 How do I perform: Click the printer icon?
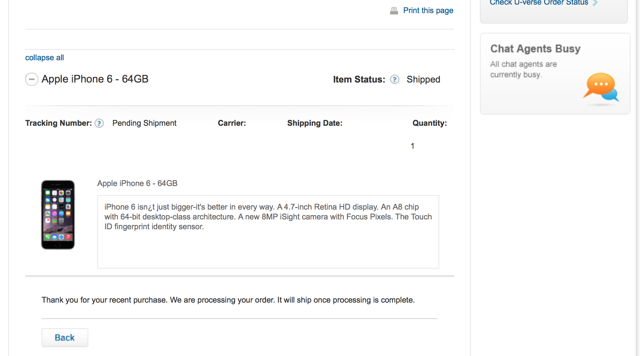(x=394, y=11)
